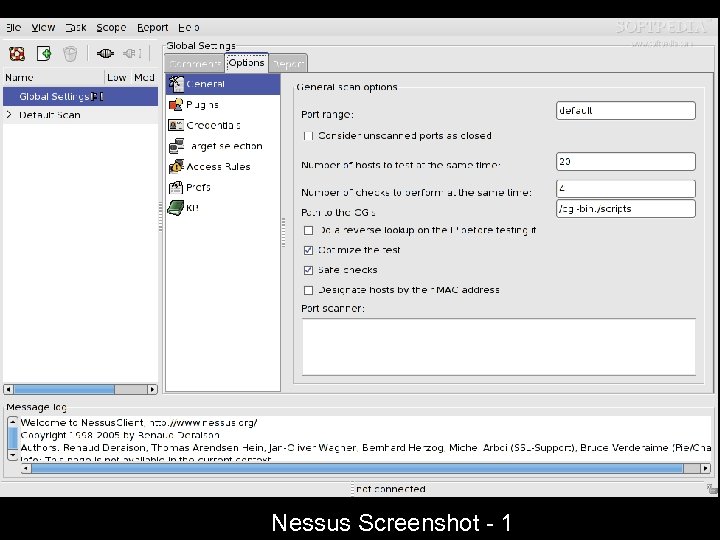Open the Report menu

point(152,28)
